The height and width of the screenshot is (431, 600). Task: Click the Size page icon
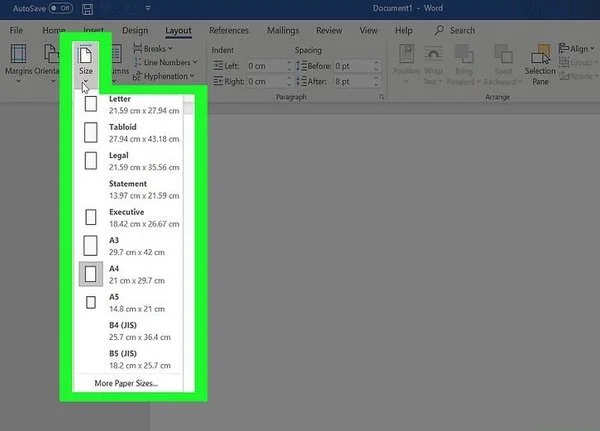(x=85, y=54)
